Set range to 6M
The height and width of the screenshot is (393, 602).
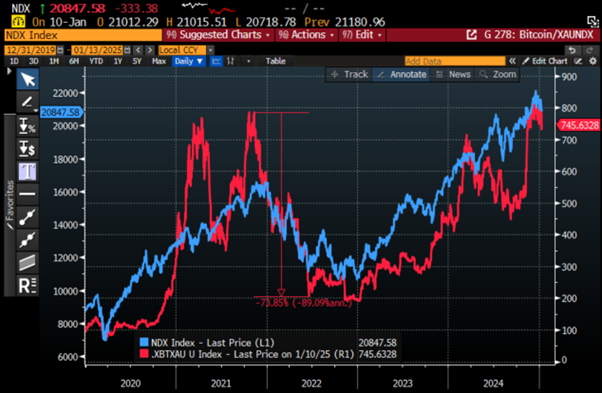[74, 61]
